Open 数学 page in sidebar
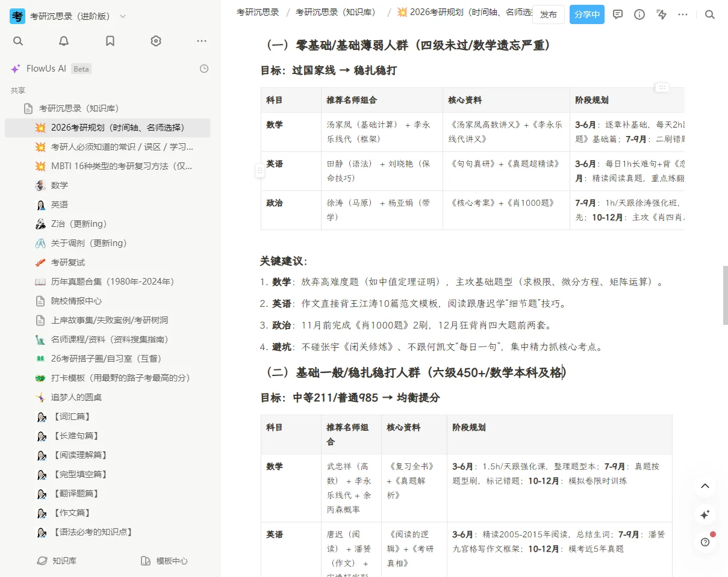728x577 pixels. 107,185
